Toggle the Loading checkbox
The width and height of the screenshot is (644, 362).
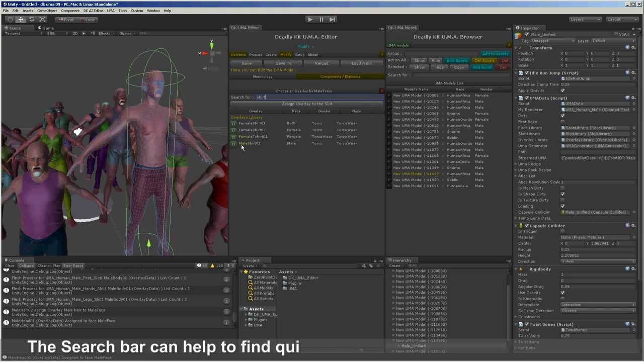(562, 206)
